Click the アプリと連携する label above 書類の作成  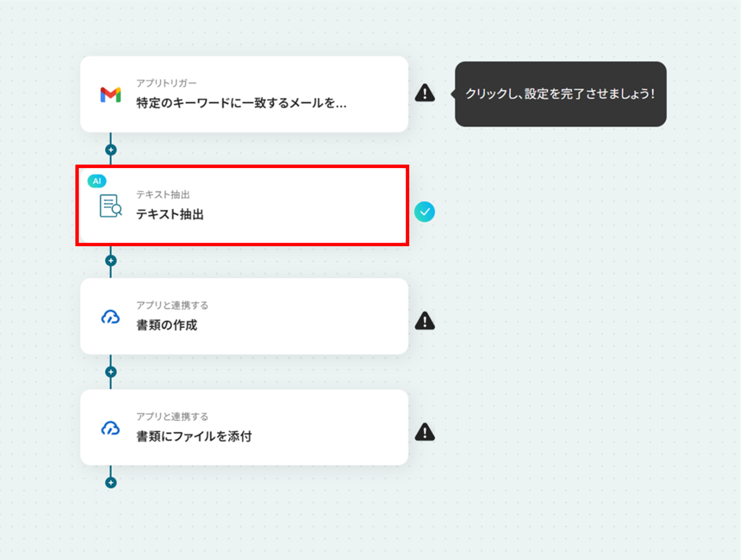click(172, 305)
